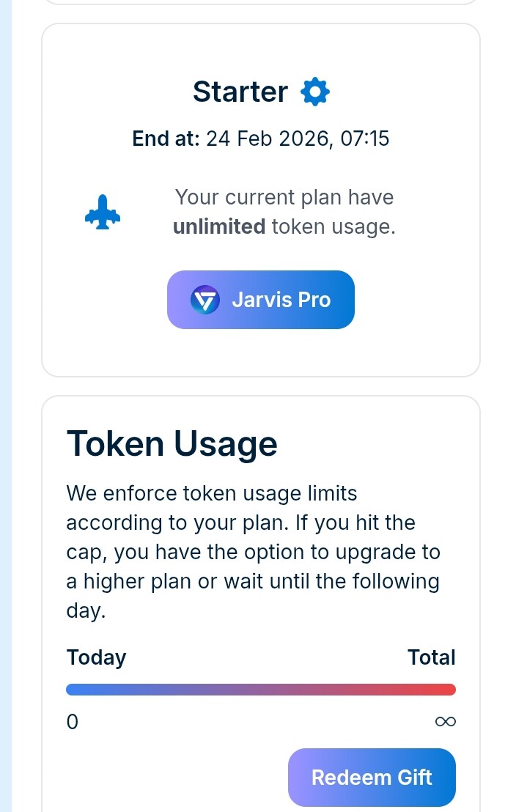Image resolution: width=505 pixels, height=812 pixels.
Task: Open the Starter plan settings gear
Action: [x=315, y=92]
